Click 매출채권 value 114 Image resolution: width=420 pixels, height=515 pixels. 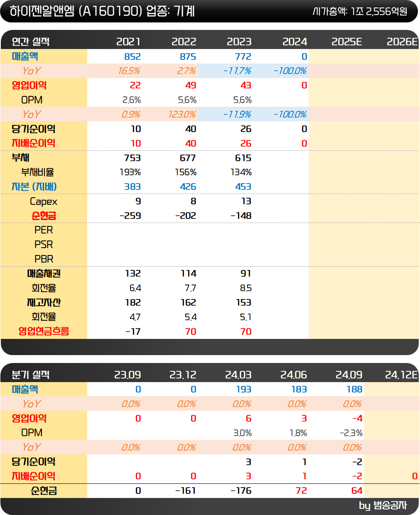tap(189, 274)
